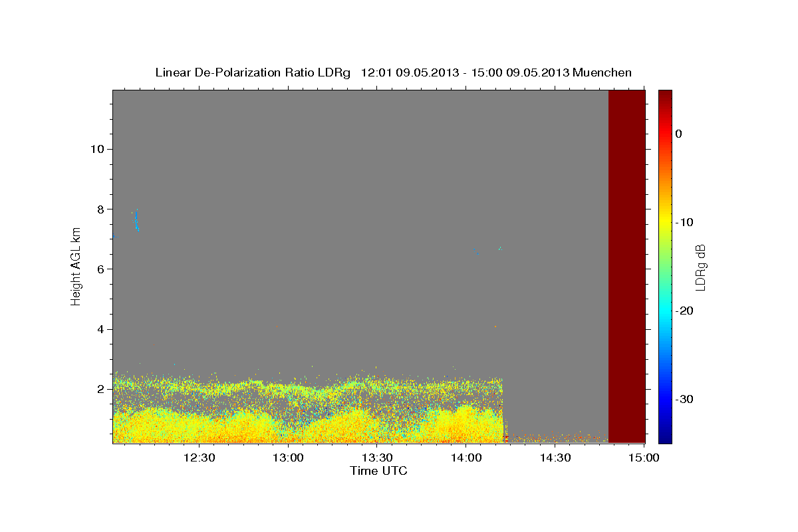Click the plot title 'Linear De-Polarization Ratio LDRg'
This screenshot has height=532, width=798.
pos(253,72)
